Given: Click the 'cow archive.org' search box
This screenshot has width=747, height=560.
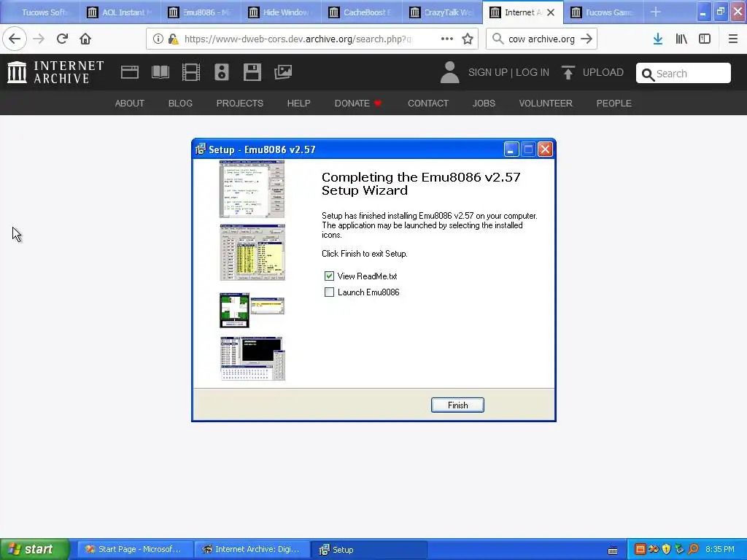Looking at the screenshot, I should 541,39.
